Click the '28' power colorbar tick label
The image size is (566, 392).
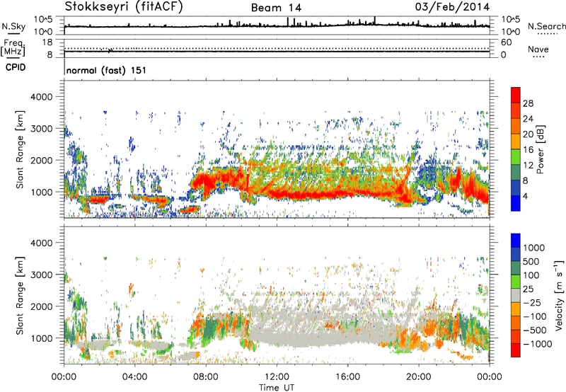click(528, 103)
